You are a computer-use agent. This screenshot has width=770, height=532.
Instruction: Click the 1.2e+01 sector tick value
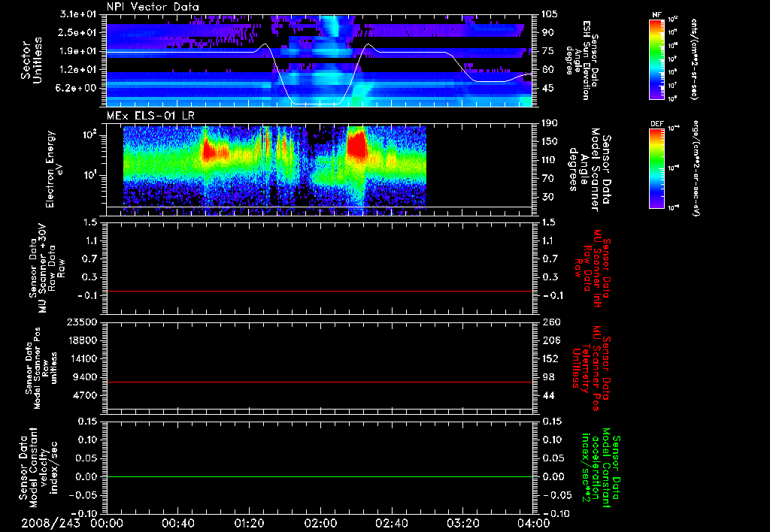[x=79, y=70]
